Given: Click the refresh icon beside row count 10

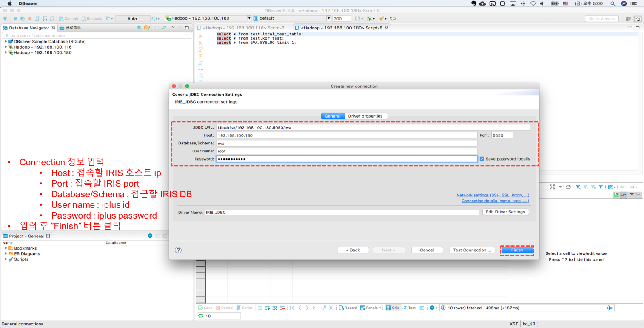Looking at the screenshot, I should click(201, 316).
